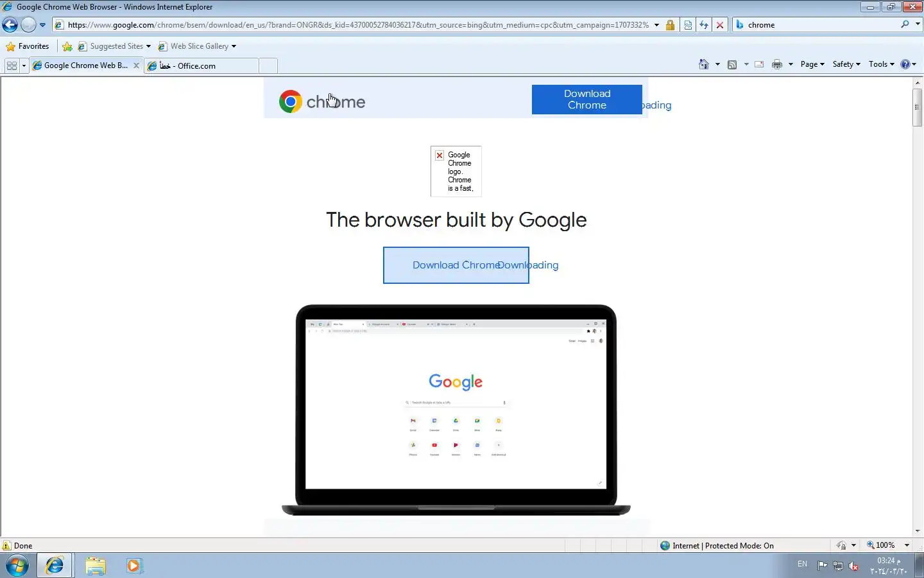924x578 pixels.
Task: Click the Show Desktop strip
Action: (920, 566)
